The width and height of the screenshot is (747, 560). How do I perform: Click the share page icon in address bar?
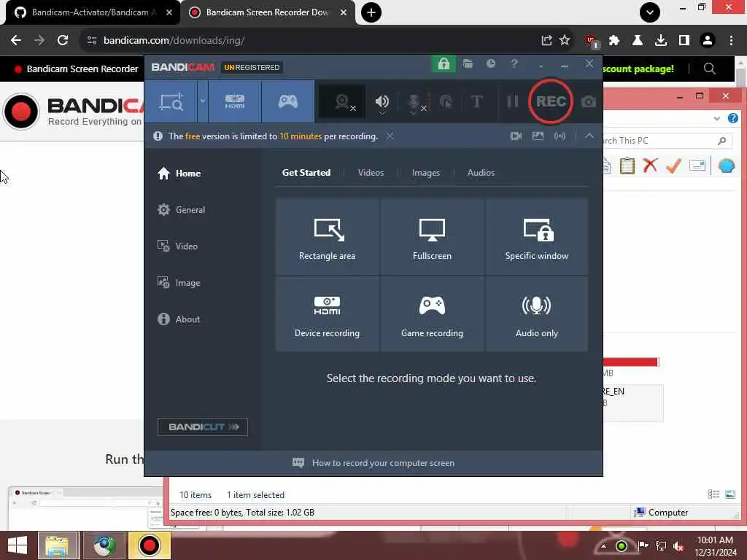546,41
